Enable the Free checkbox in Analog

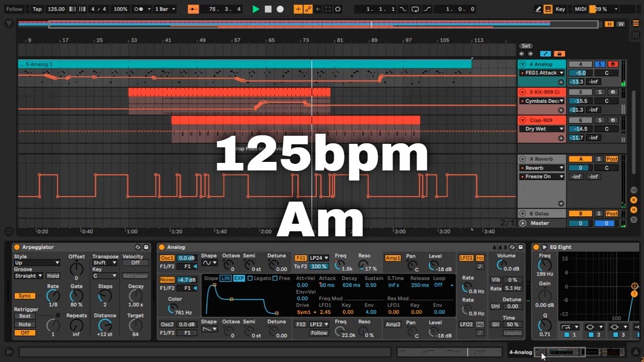275,279
